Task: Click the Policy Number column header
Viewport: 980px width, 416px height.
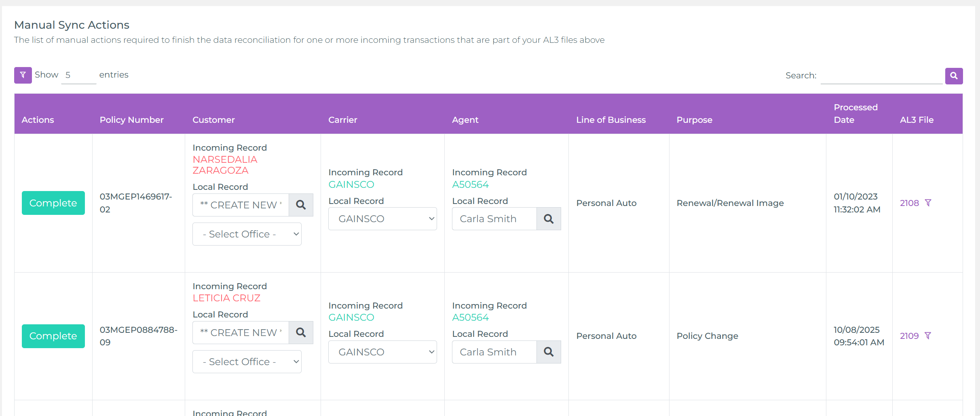Action: point(131,120)
